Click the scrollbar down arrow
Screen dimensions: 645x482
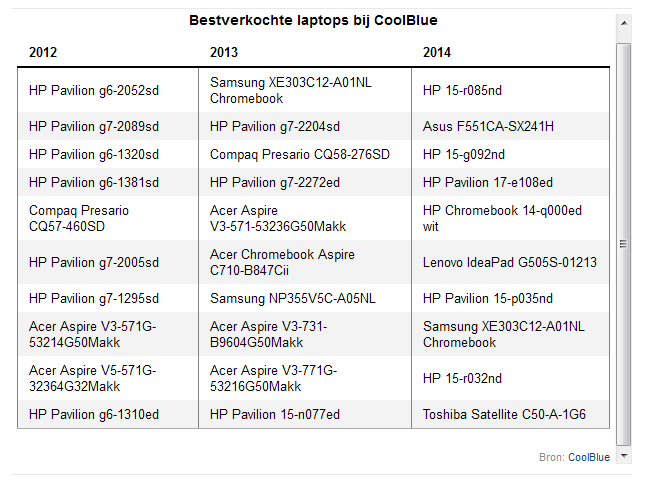[624, 455]
